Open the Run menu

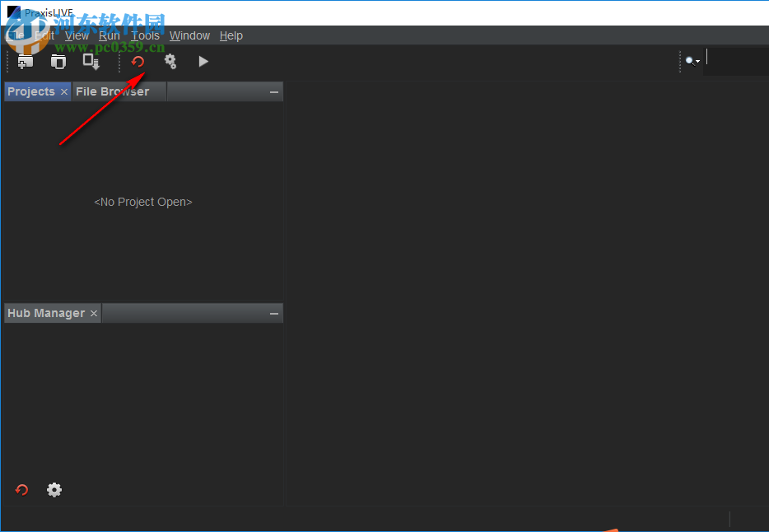pyautogui.click(x=109, y=35)
